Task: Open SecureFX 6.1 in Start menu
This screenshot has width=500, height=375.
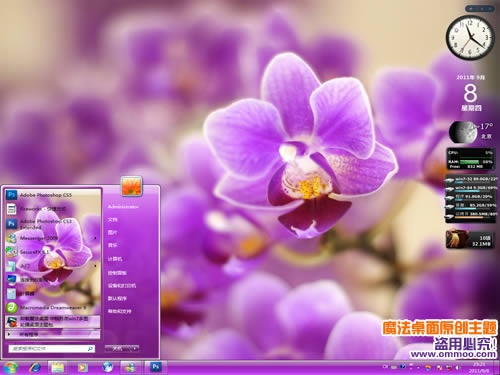Action: (x=53, y=252)
